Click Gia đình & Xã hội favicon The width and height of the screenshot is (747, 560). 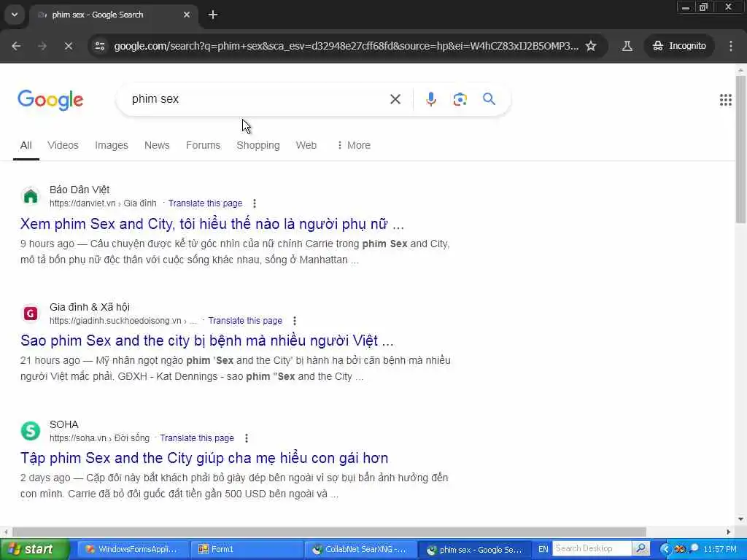coord(31,314)
